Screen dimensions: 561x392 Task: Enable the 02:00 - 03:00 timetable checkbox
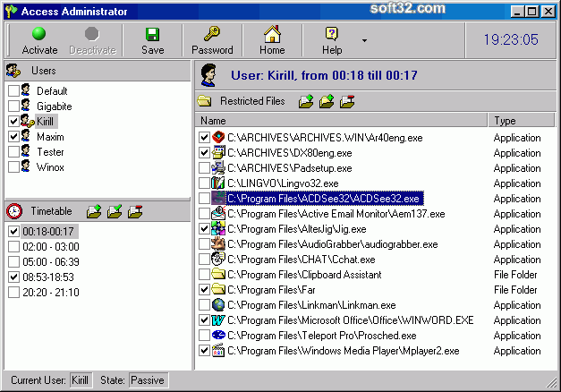(x=13, y=247)
